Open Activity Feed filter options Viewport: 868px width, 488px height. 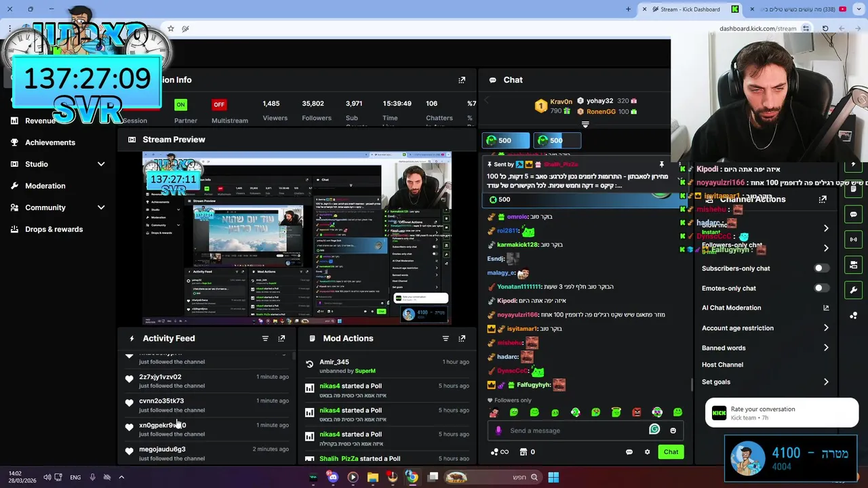point(265,338)
